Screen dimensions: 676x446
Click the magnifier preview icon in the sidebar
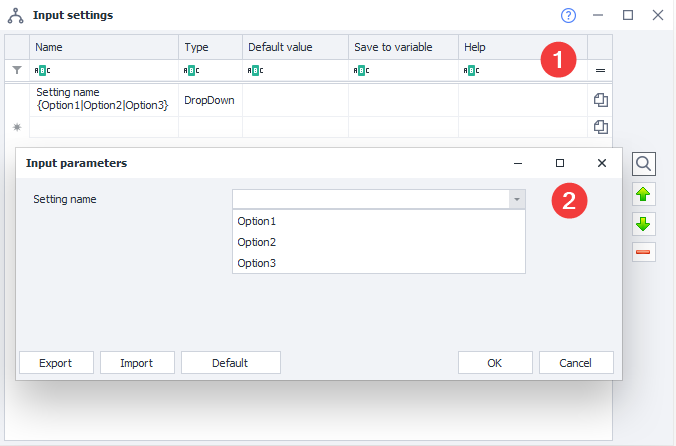pyautogui.click(x=645, y=163)
